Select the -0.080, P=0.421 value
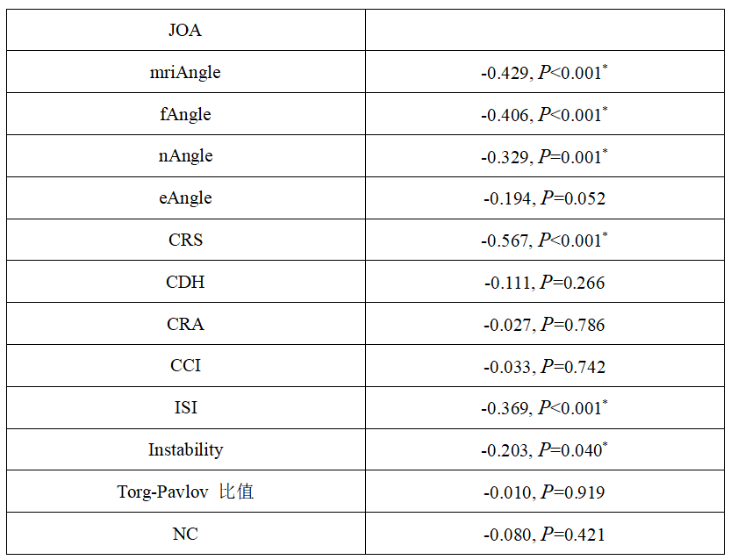731x560 pixels. [x=544, y=534]
